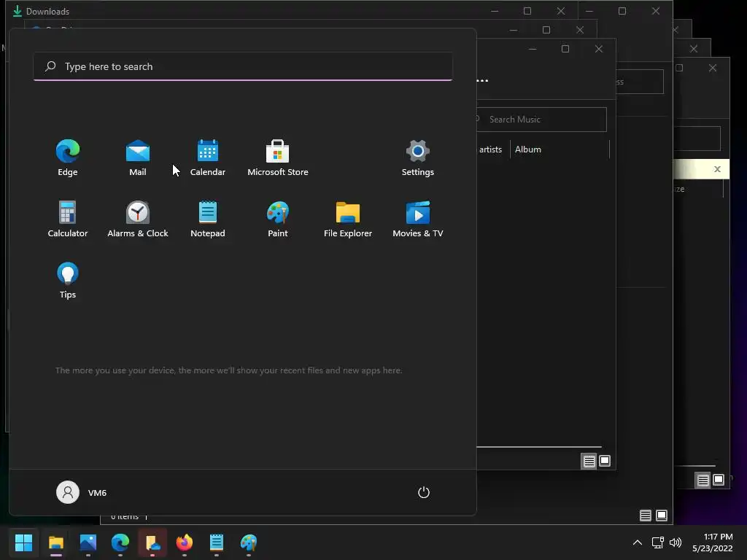Select large icons view in Downloads window
Image resolution: width=747 pixels, height=560 pixels.
pos(662,516)
